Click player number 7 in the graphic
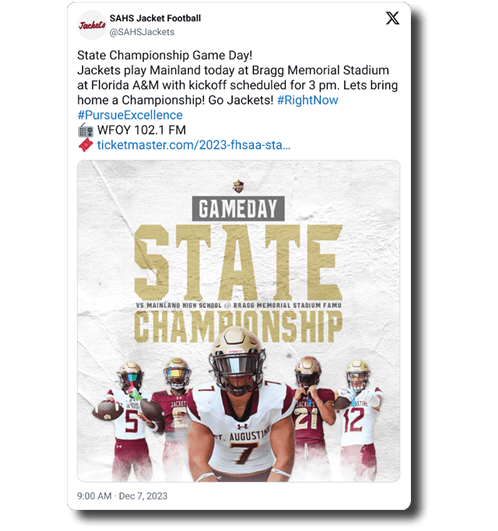This screenshot has height=531, width=498. click(x=238, y=410)
